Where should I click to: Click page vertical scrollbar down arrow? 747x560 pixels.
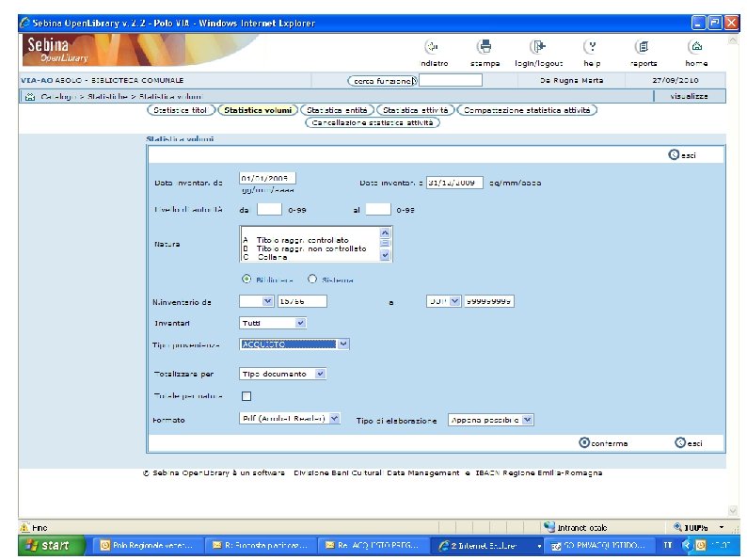click(x=732, y=510)
